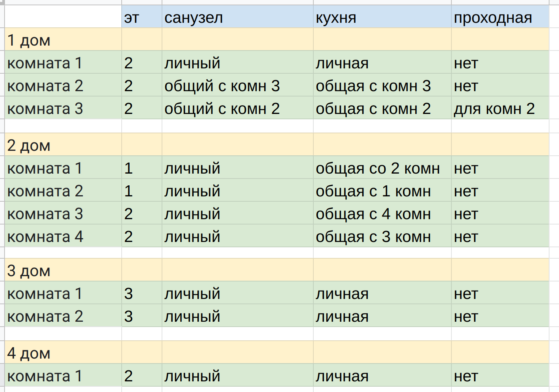Viewport: 559px width, 392px height.
Task: Select 'комната 1' under 1 дом
Action: (63, 62)
